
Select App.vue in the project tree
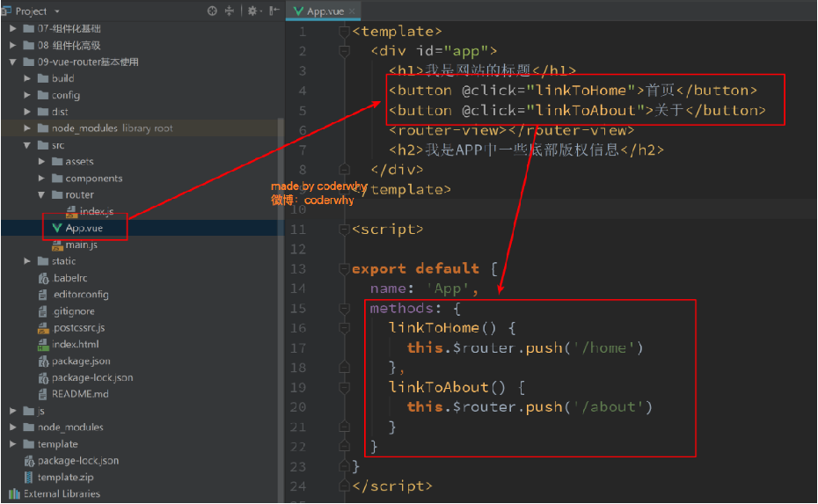point(84,228)
